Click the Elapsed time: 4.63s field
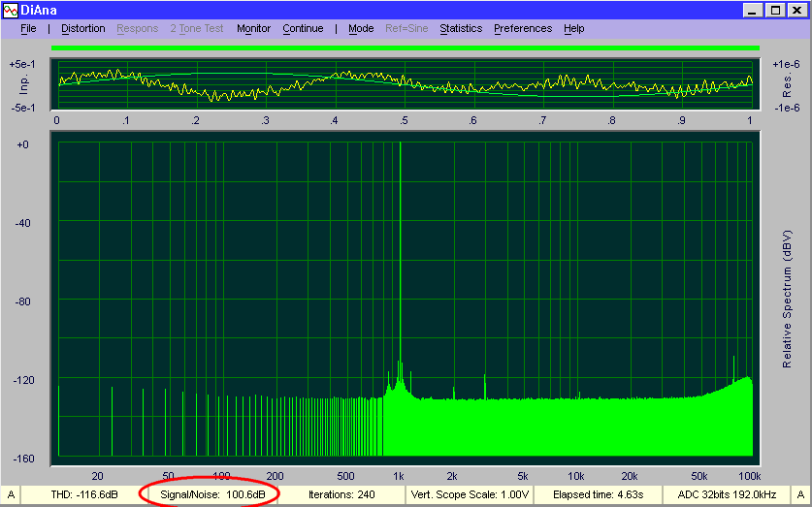This screenshot has width=812, height=507. point(597,494)
